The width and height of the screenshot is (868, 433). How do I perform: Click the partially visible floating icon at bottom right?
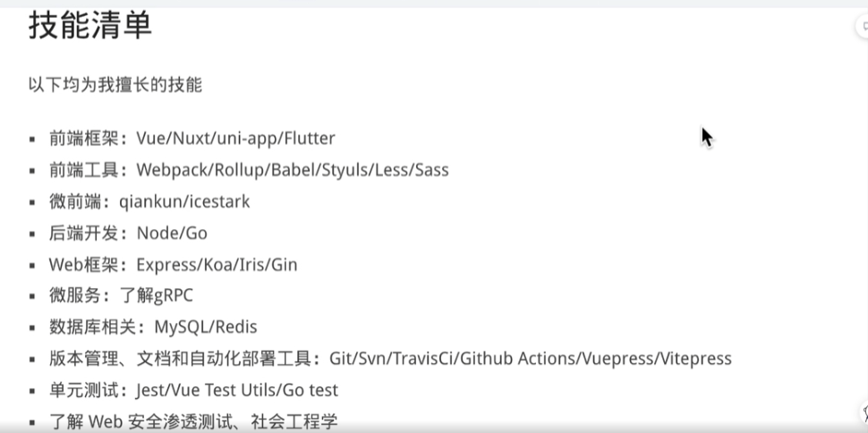(x=864, y=412)
